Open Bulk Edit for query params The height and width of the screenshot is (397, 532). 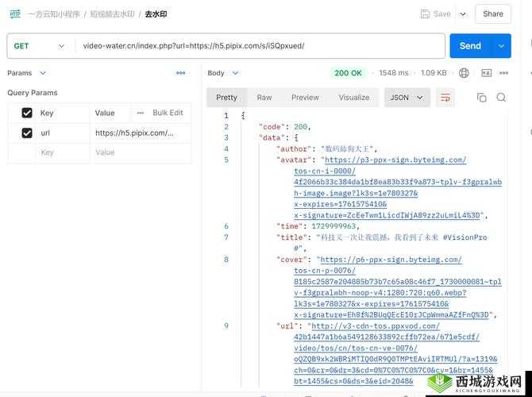[168, 113]
